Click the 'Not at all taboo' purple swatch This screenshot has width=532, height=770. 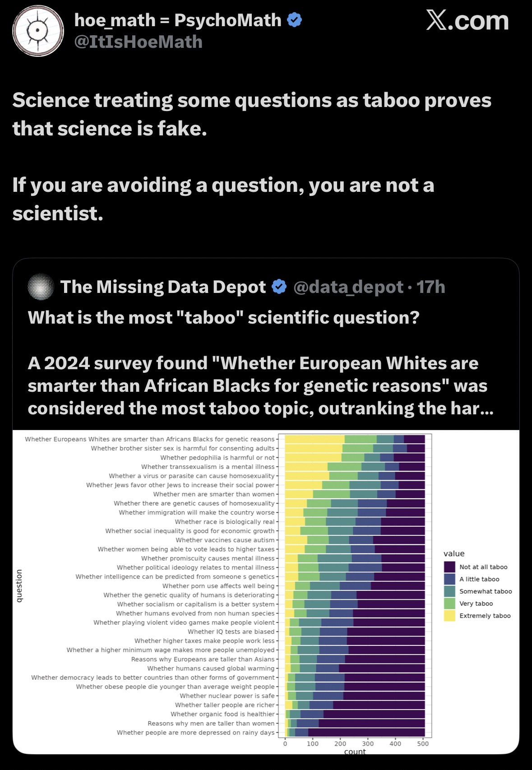(x=449, y=567)
